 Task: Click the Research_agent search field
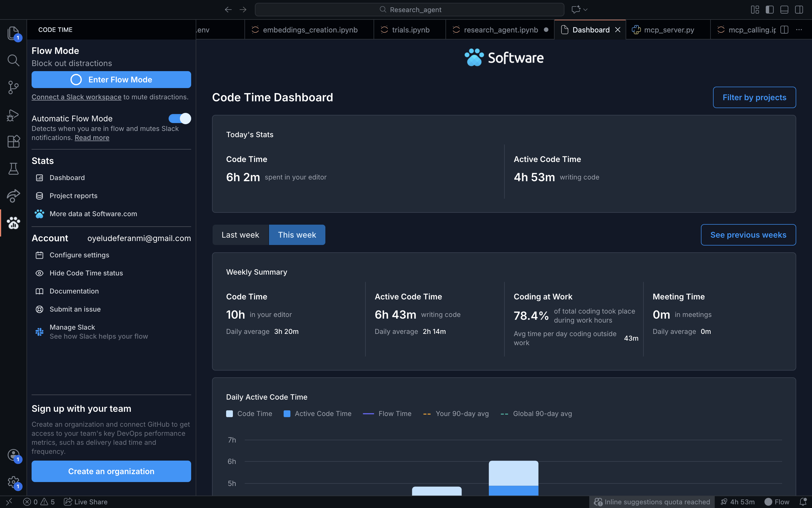[x=409, y=9]
